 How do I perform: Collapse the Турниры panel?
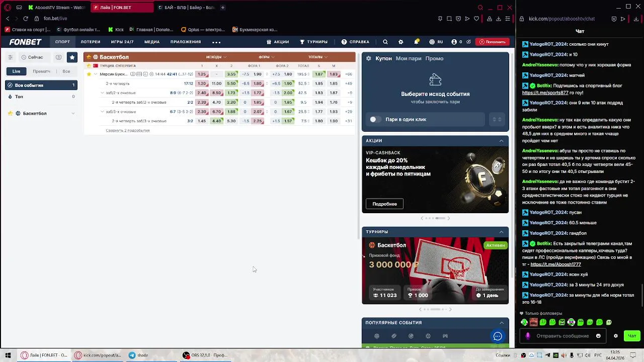coord(501,232)
